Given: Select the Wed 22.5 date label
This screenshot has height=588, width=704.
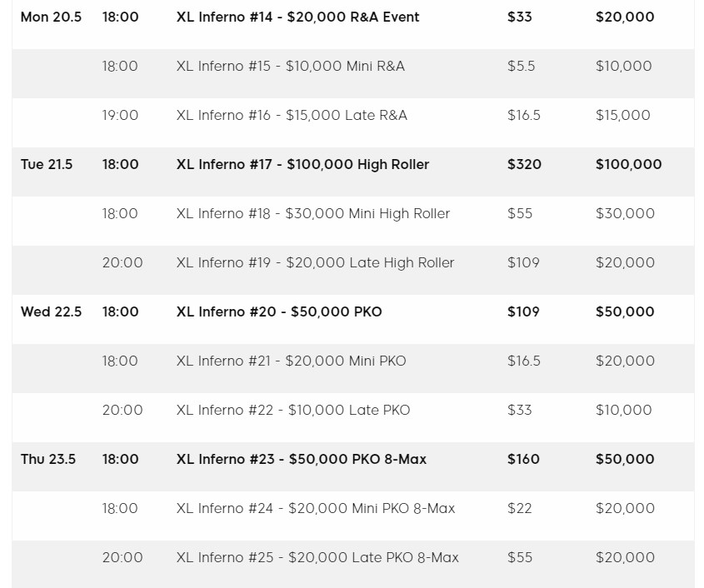Looking at the screenshot, I should (51, 312).
